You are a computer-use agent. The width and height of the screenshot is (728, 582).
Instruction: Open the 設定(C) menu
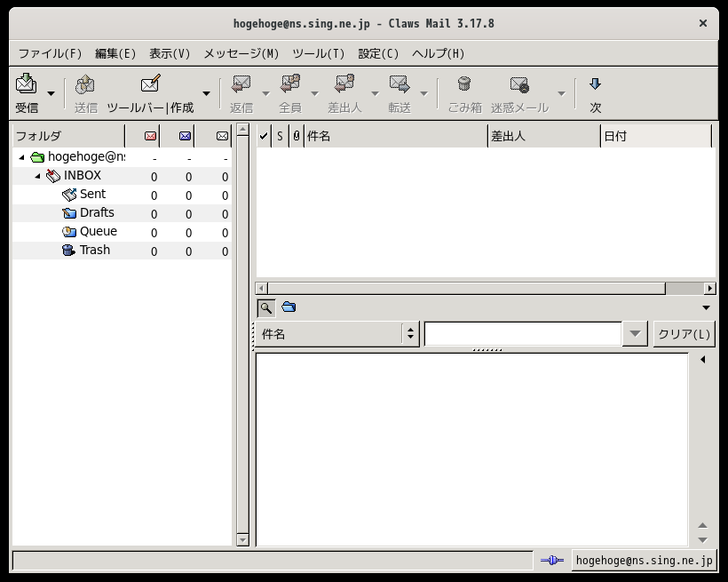coord(378,53)
